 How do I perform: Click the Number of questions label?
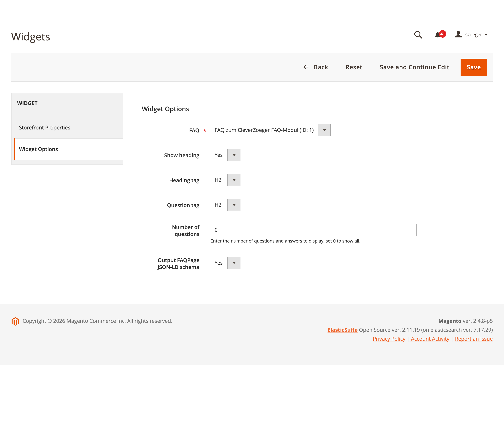click(186, 231)
